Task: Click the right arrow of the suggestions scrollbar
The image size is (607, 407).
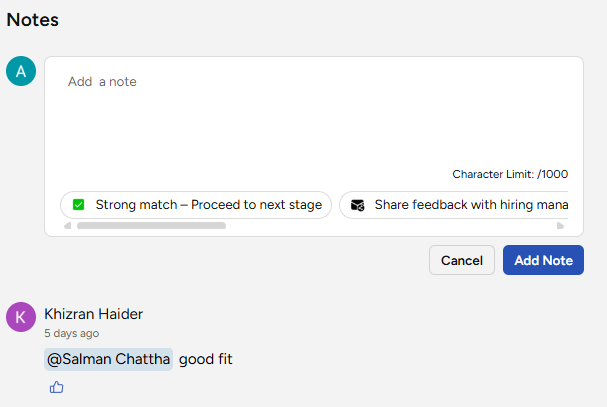Action: click(560, 226)
